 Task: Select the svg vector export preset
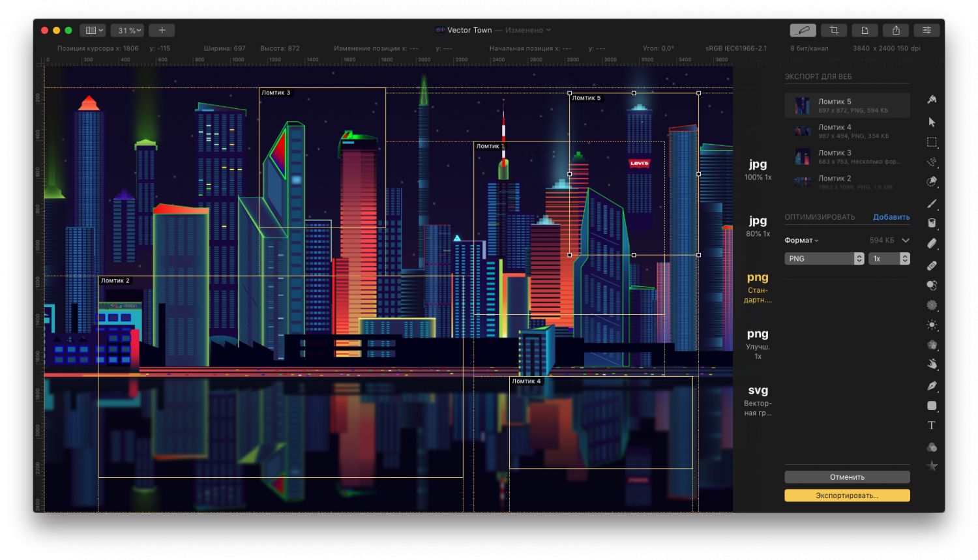point(758,400)
